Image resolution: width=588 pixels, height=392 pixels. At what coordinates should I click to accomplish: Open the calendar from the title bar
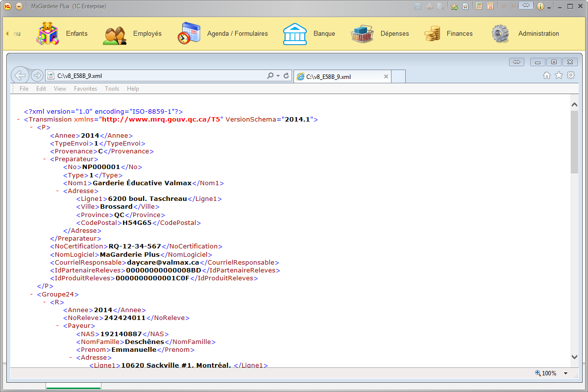[x=490, y=6]
